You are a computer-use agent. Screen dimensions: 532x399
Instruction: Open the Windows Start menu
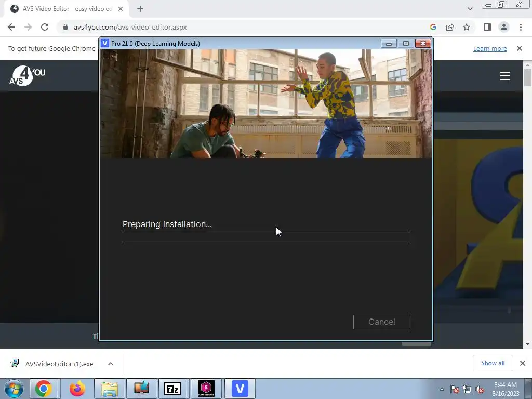point(14,389)
